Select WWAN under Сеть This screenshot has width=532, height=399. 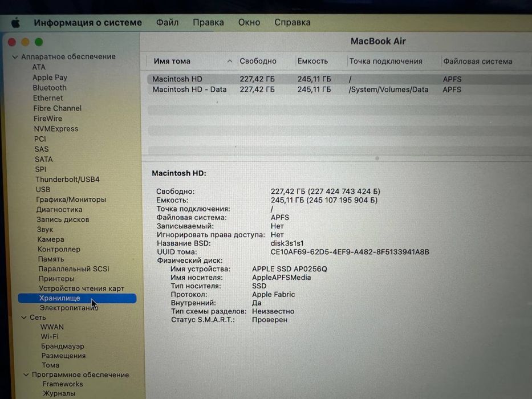[52, 327]
